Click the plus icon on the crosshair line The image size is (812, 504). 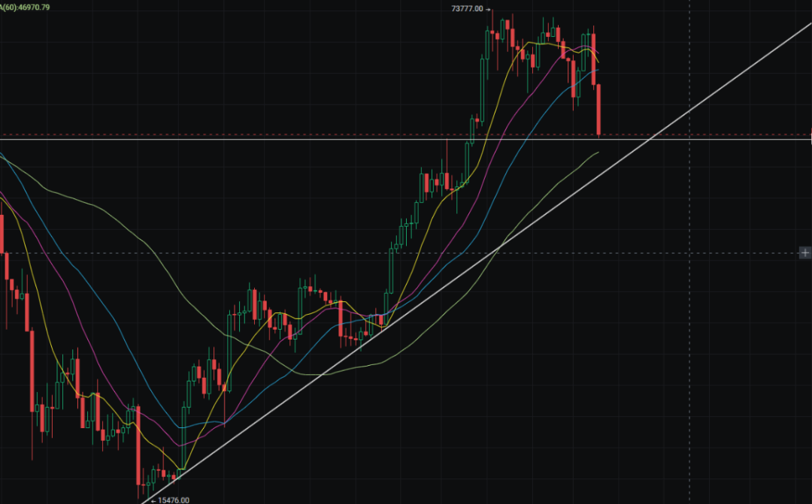point(805,252)
